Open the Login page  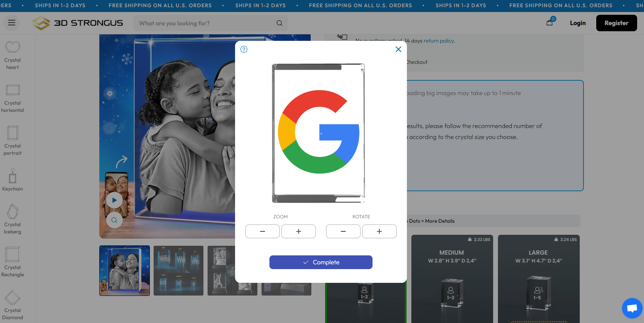[577, 23]
